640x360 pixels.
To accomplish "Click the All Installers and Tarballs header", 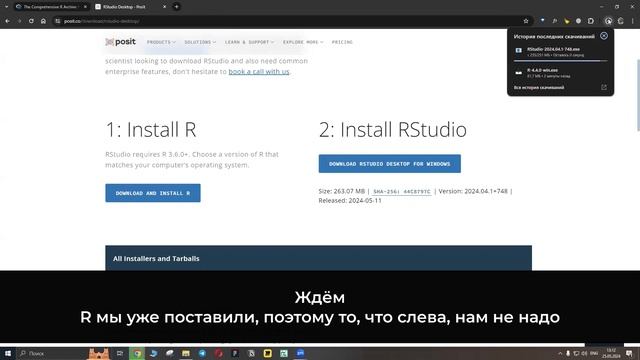I will tap(318, 258).
